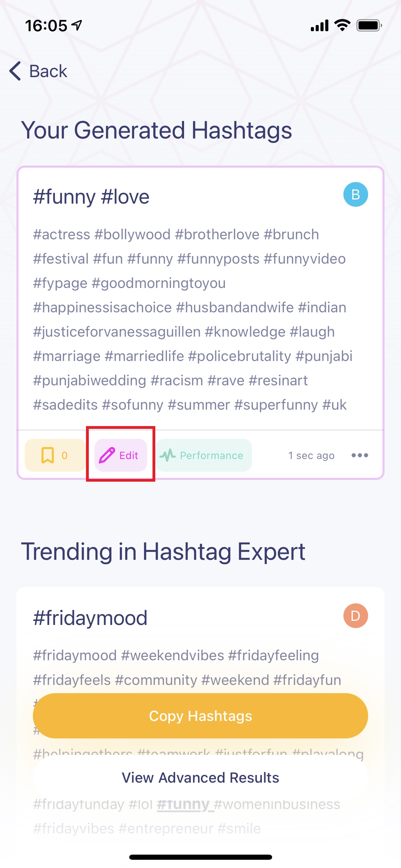401x868 pixels.
Task: Tap the battery status icon
Action: point(369,25)
